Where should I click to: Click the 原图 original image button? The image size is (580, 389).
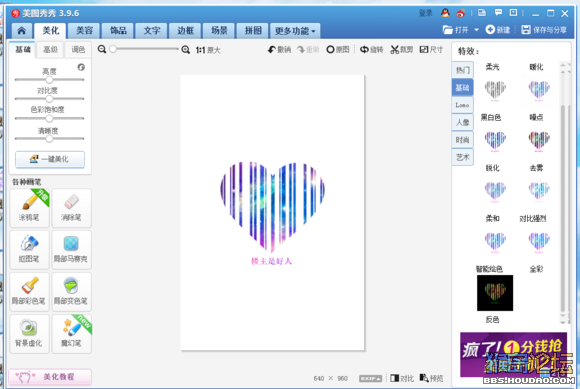click(x=338, y=50)
